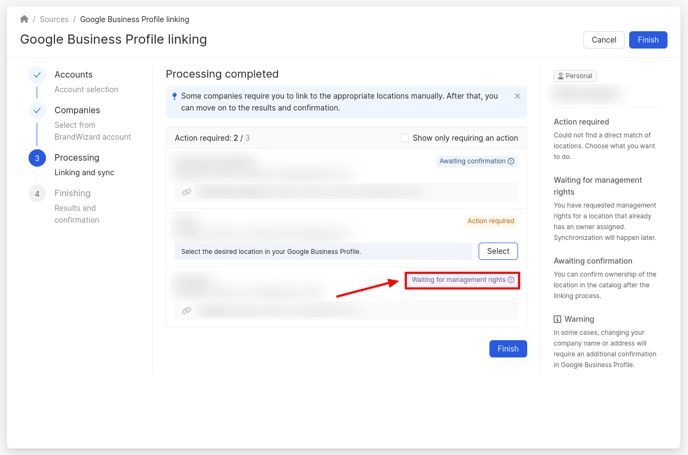
Task: Click 'Action required' sidebar heading
Action: 581,122
